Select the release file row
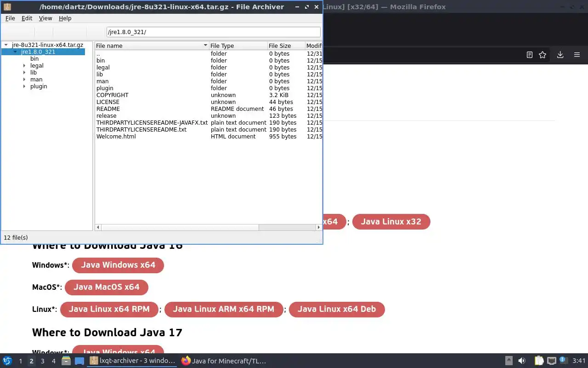 point(209,115)
